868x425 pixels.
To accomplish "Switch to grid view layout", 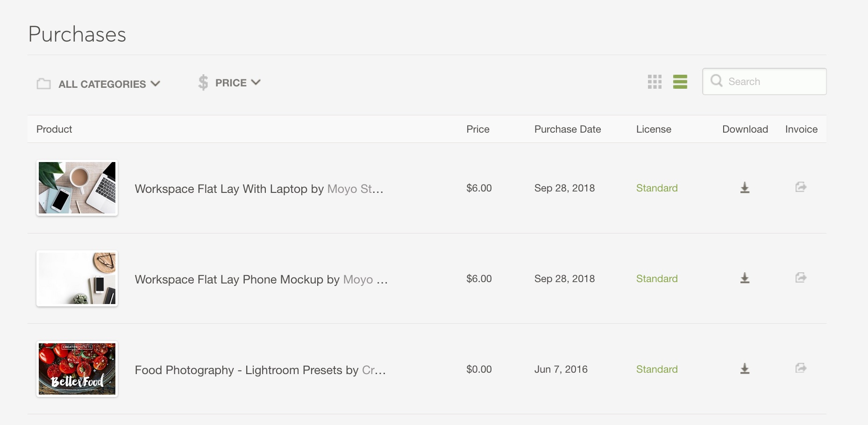I will pos(655,82).
